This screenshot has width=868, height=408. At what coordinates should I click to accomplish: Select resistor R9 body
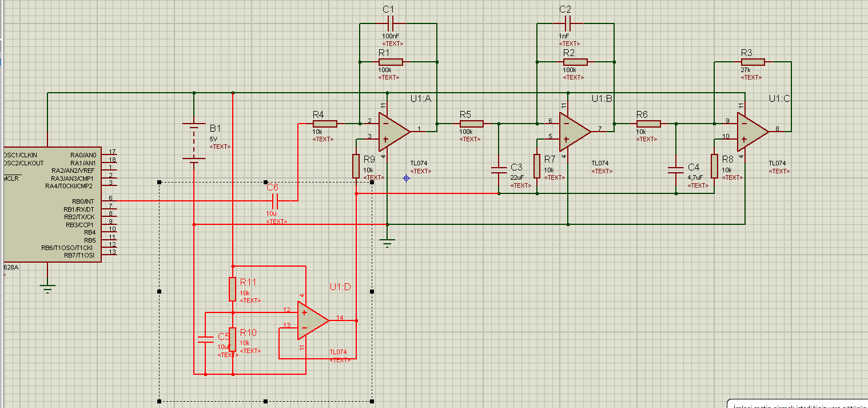pos(356,166)
